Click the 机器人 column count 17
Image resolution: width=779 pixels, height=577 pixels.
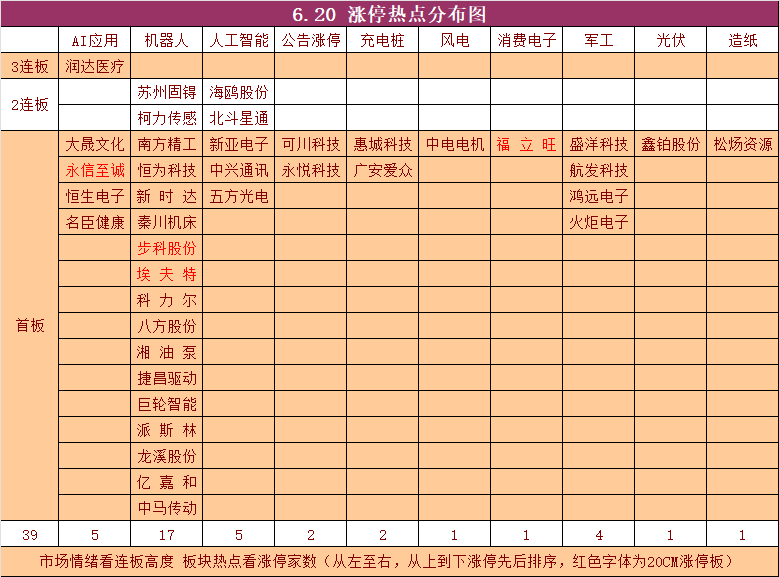click(x=166, y=535)
